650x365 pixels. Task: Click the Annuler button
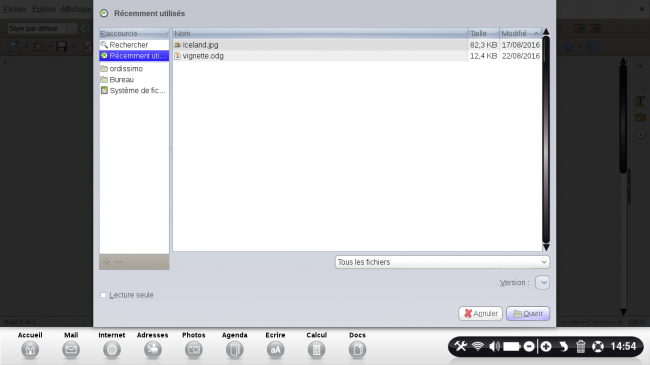click(480, 314)
